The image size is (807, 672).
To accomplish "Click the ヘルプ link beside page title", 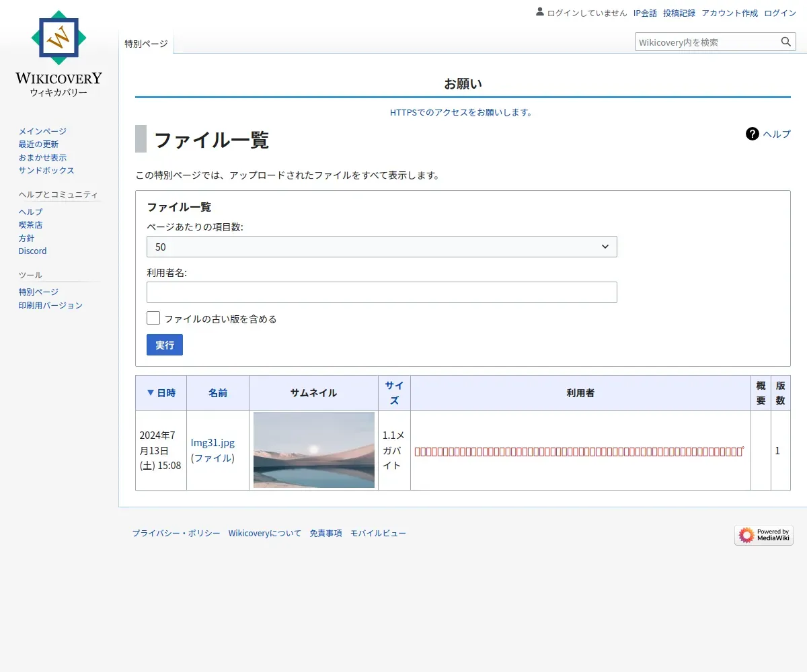I will (x=777, y=134).
